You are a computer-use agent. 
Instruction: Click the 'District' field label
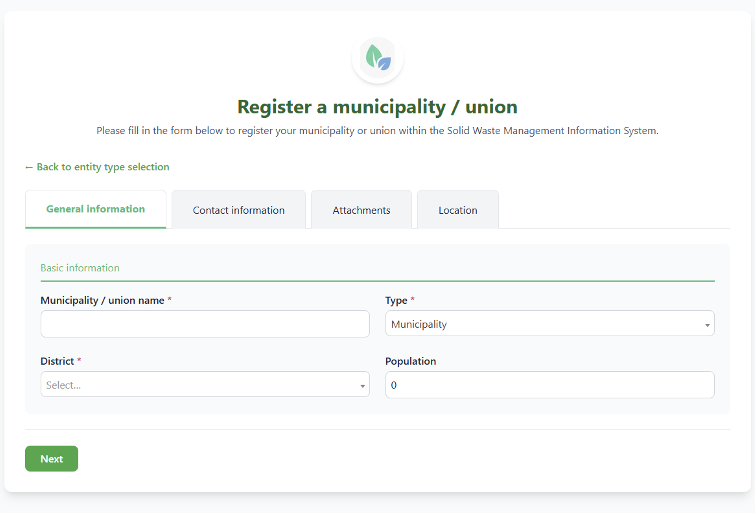[x=57, y=361]
